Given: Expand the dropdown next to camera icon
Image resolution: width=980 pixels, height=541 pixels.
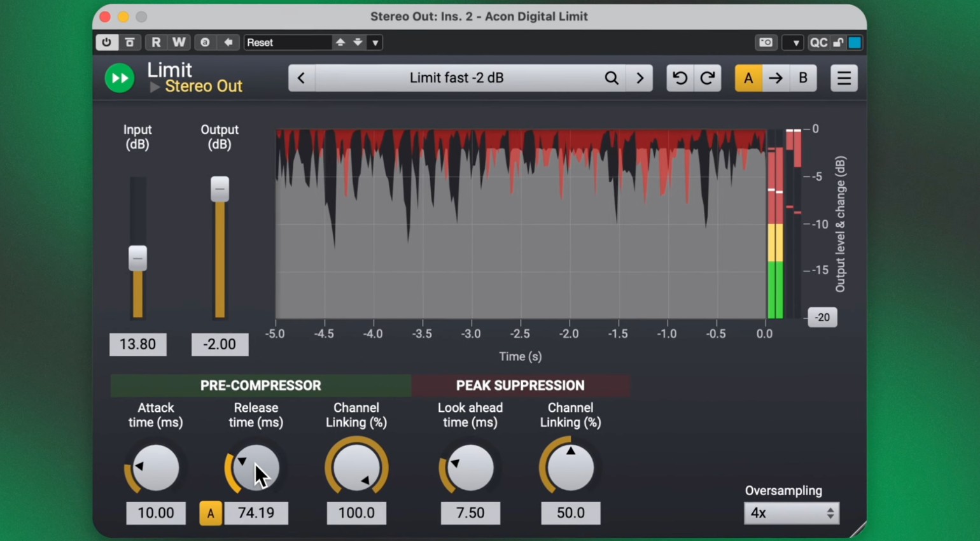Looking at the screenshot, I should tap(795, 43).
